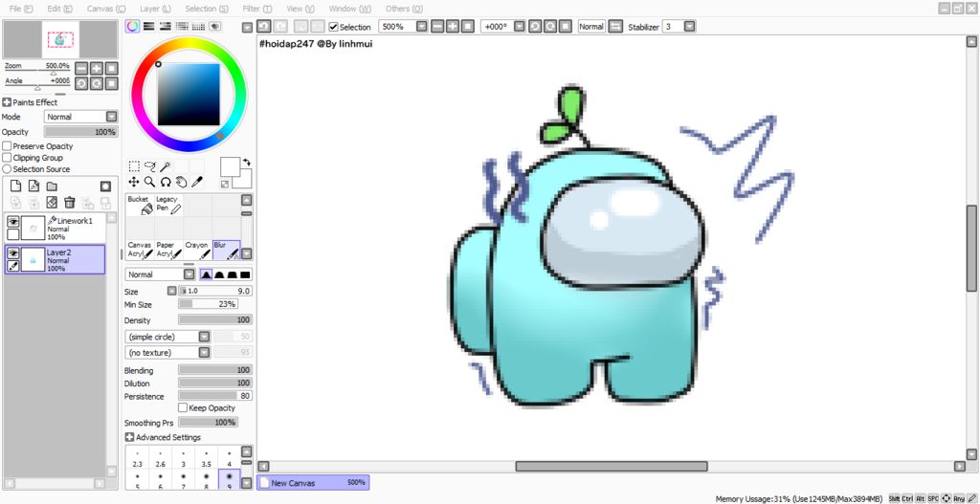Show the HSV sliders panel
The image size is (980, 504).
[x=165, y=26]
